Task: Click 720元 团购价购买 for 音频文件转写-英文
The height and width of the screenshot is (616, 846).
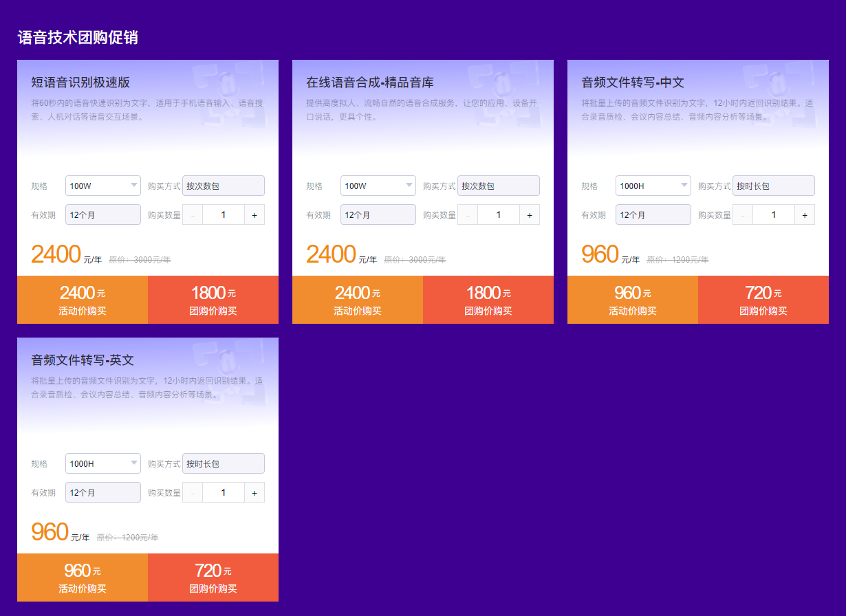Action: [213, 577]
